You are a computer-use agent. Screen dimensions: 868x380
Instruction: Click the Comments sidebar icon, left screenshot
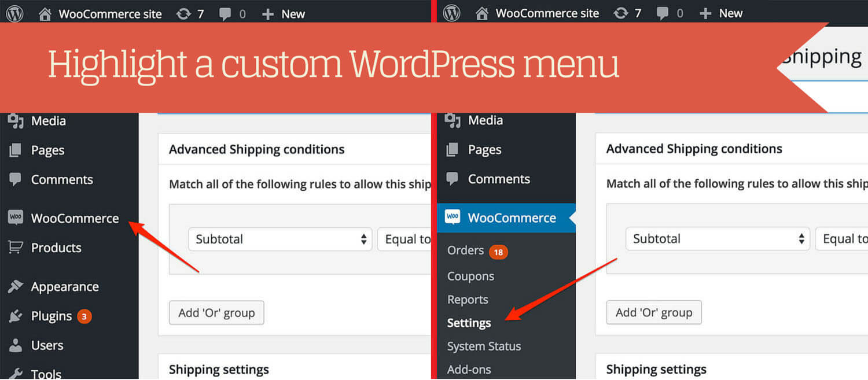(16, 179)
